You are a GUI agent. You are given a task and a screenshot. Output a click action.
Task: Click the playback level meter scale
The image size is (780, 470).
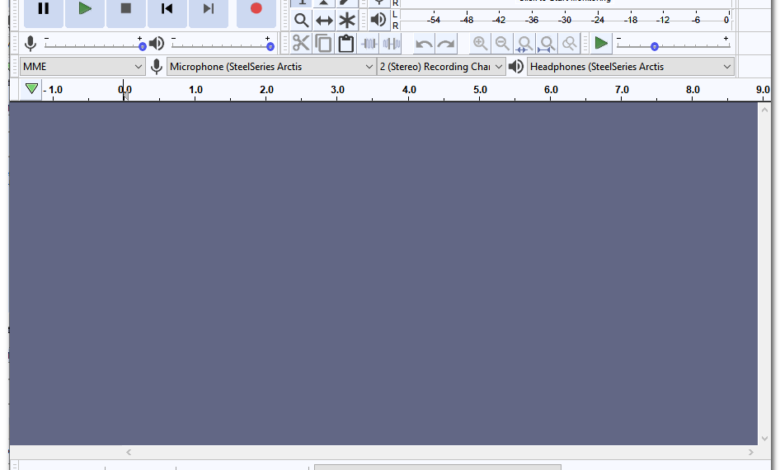(x=566, y=20)
